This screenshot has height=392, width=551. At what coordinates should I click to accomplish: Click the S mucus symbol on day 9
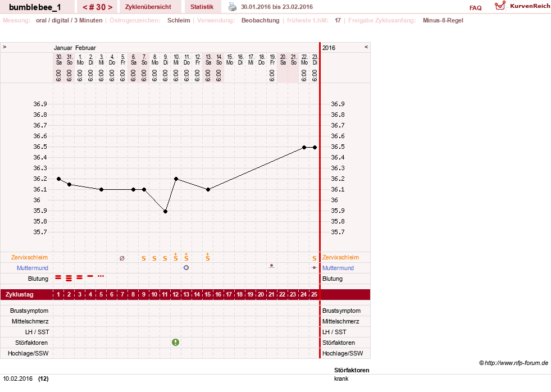[x=144, y=258]
